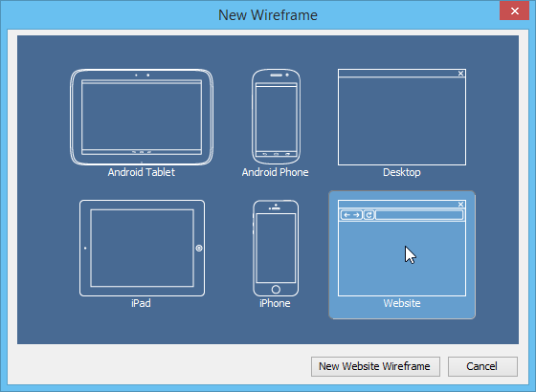Select the Android Tablet wireframe icon
Image resolution: width=536 pixels, height=392 pixels.
tap(142, 117)
